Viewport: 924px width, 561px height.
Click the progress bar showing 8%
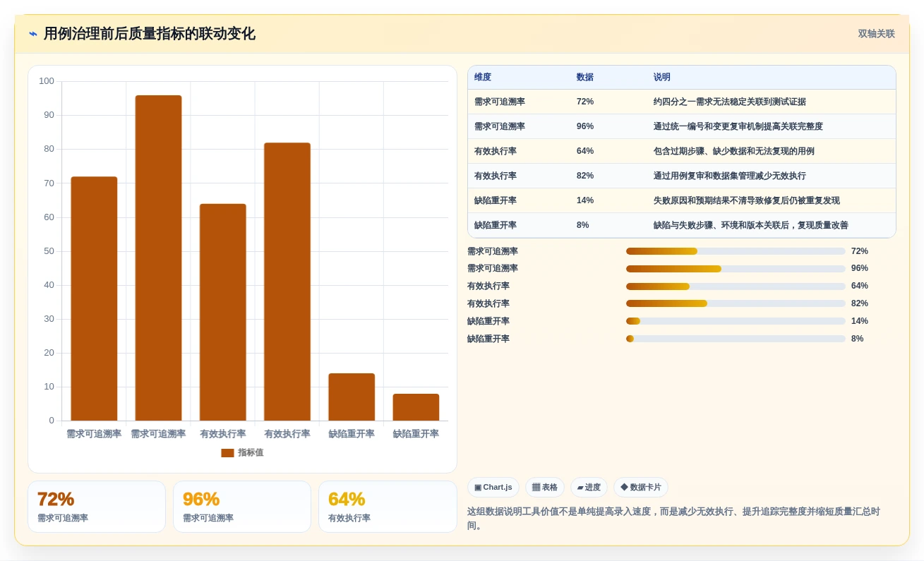(x=736, y=339)
